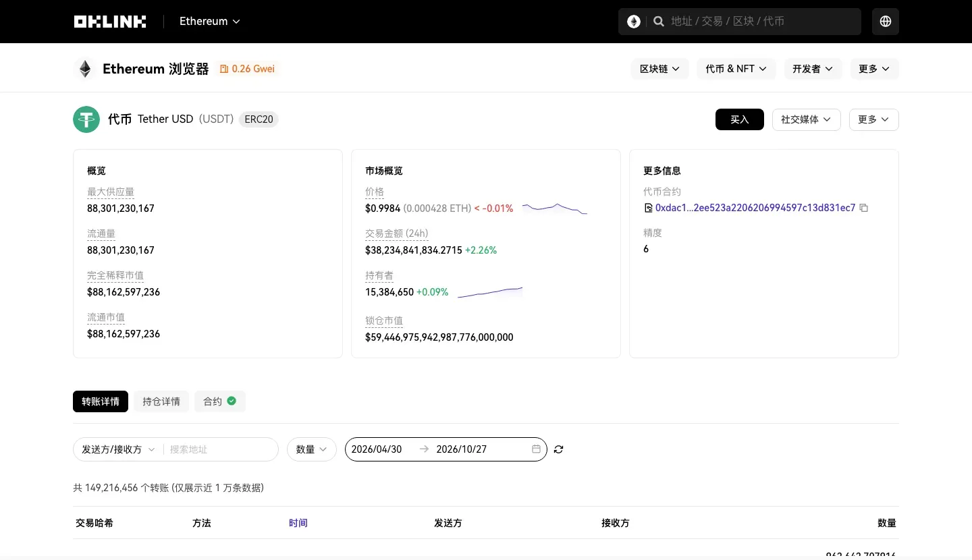Switch to the 转账详情 tab
This screenshot has width=972, height=560.
[101, 401]
